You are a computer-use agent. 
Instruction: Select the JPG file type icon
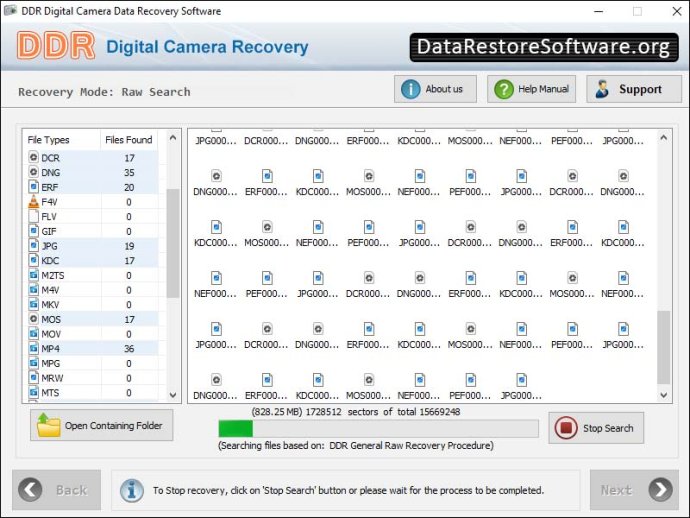[x=33, y=246]
